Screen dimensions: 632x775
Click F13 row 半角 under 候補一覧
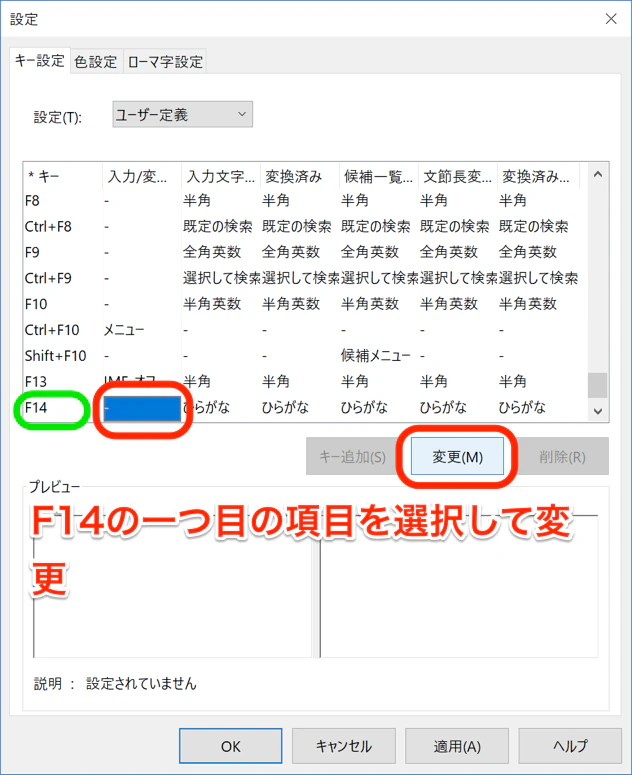pos(355,382)
